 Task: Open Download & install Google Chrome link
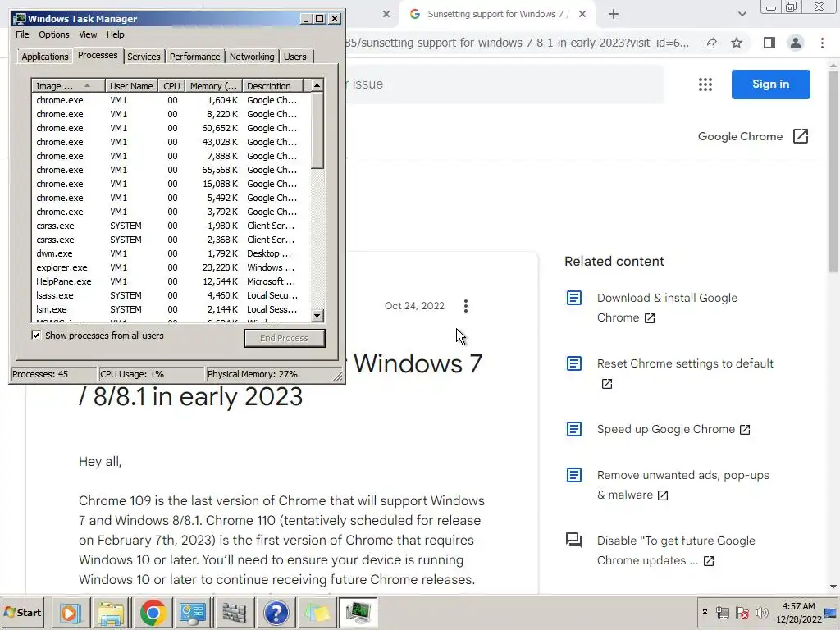point(667,308)
